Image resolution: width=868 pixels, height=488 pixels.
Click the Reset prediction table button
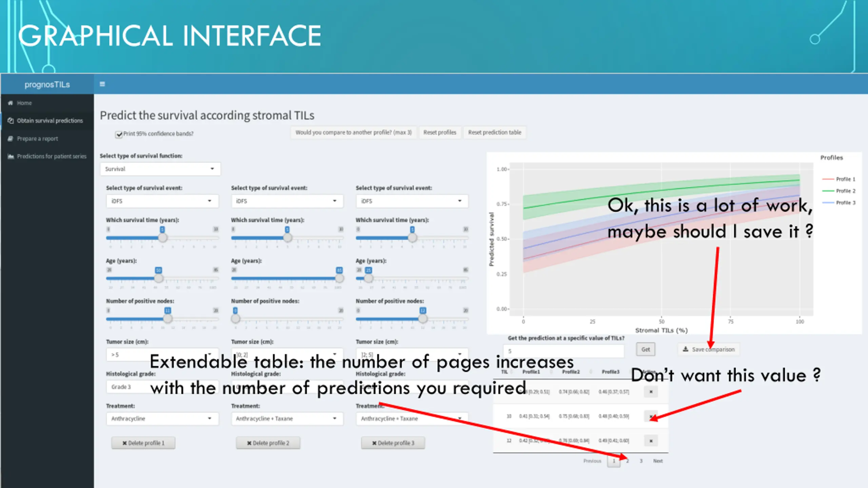click(495, 133)
